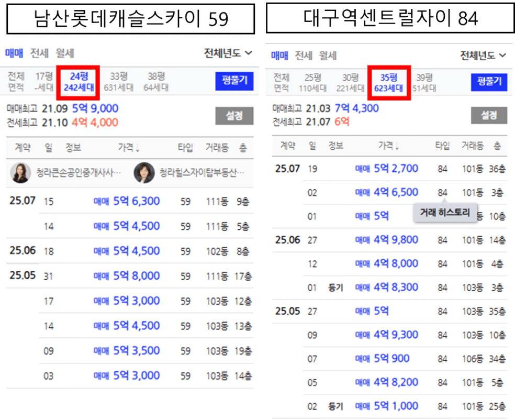This screenshot has width=515, height=420.
Task: Select 매매 tab in 남산롯데캐슬스카이 panel
Action: pyautogui.click(x=14, y=53)
